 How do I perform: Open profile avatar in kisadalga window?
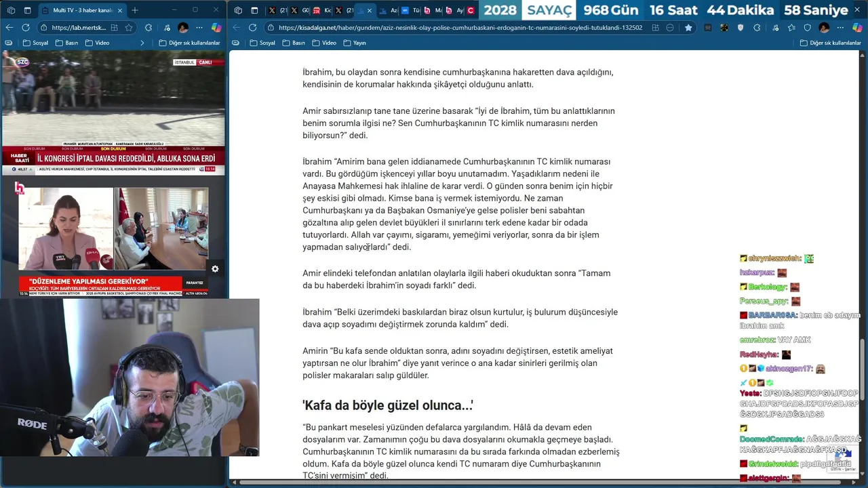coord(824,28)
